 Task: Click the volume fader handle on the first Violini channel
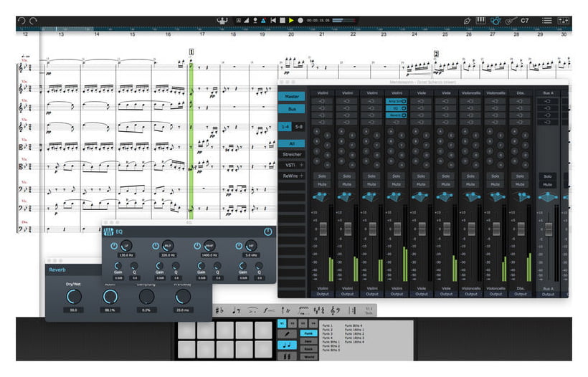pyautogui.click(x=323, y=229)
